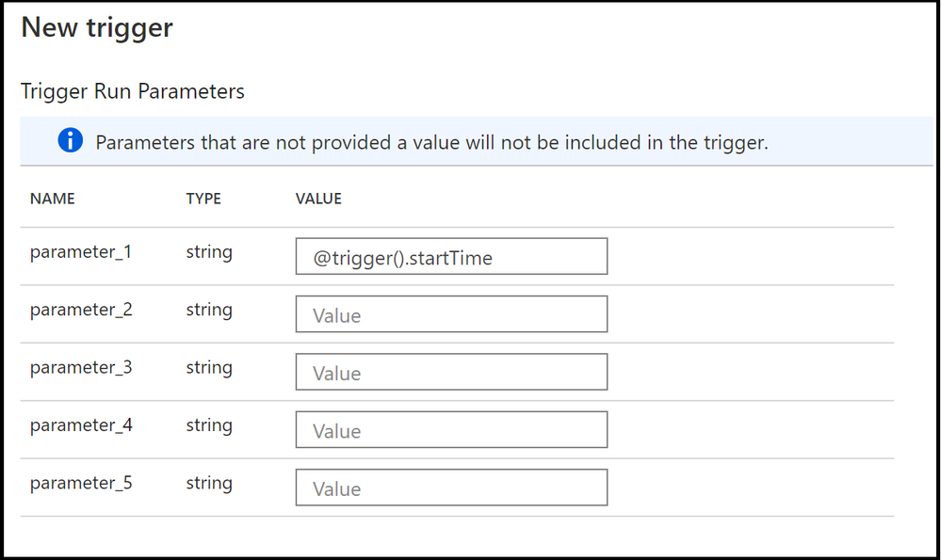
Task: Select the value box for parameter_3
Action: 451,373
